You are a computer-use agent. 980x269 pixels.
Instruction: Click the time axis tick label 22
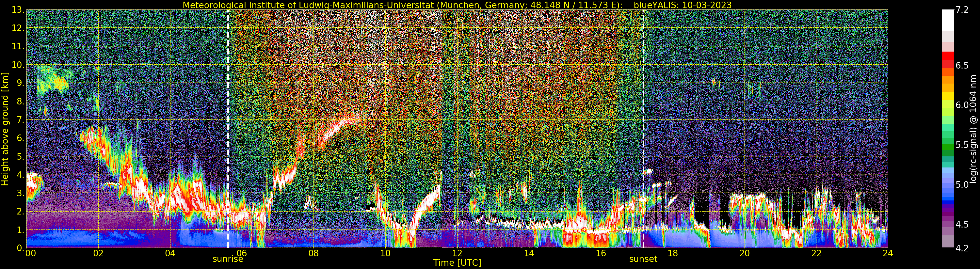click(816, 253)
